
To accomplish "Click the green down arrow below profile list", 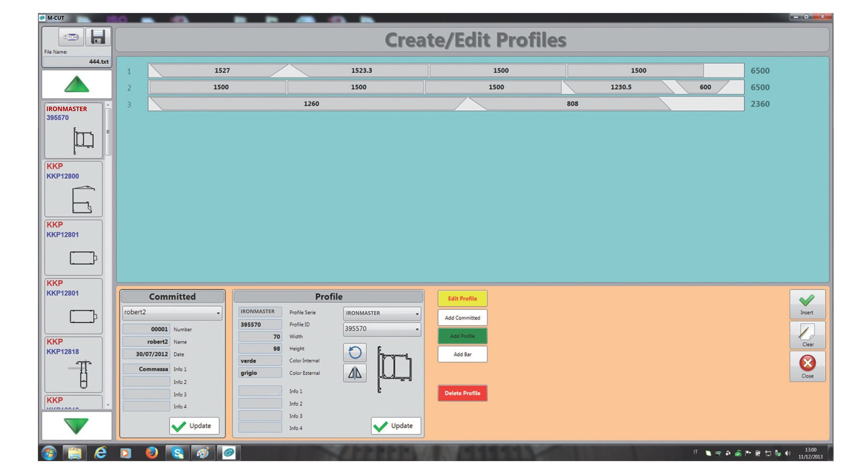I will pyautogui.click(x=77, y=426).
